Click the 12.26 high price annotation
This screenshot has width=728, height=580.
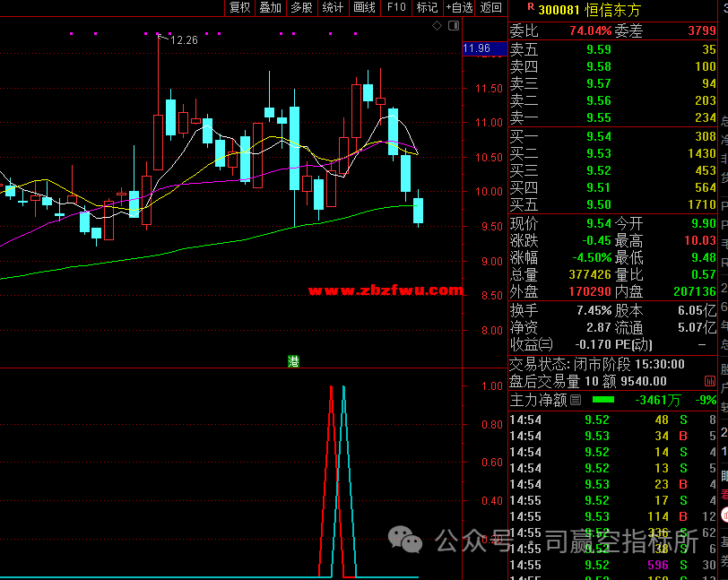[x=184, y=40]
